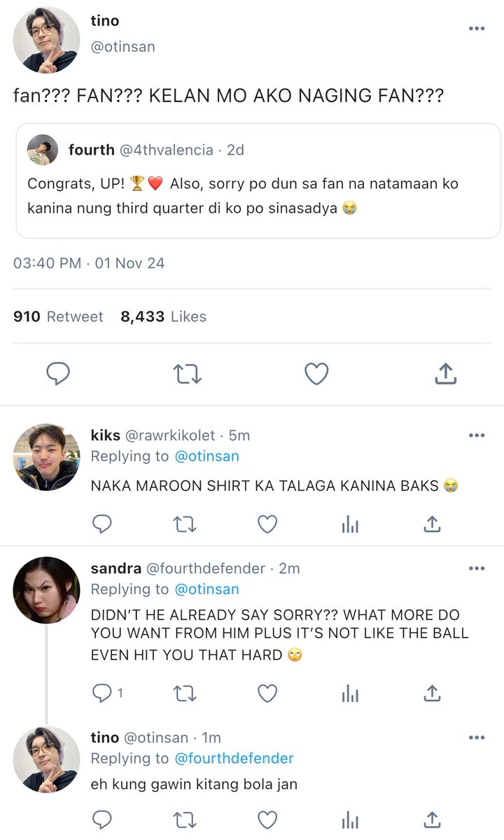Open replies to sandra's tweet

click(x=108, y=693)
